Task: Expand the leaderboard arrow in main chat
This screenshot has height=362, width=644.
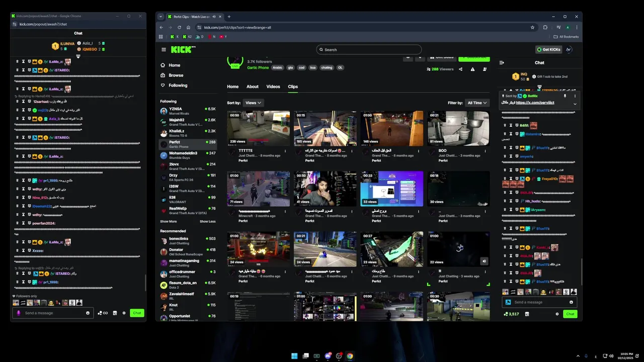Action: [539, 86]
